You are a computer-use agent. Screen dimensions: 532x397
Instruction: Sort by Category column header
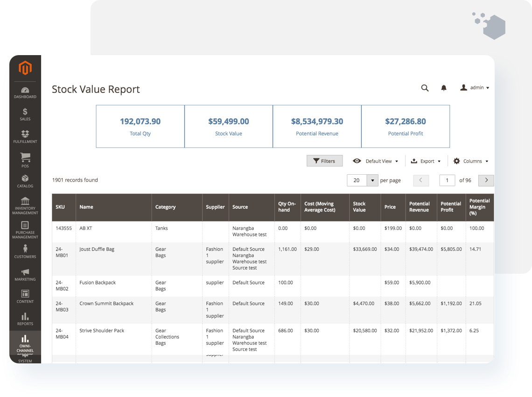177,207
